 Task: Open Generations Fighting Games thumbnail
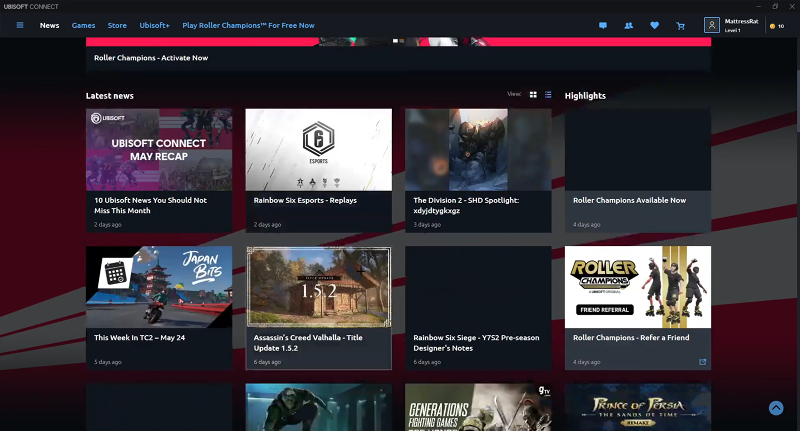479,407
